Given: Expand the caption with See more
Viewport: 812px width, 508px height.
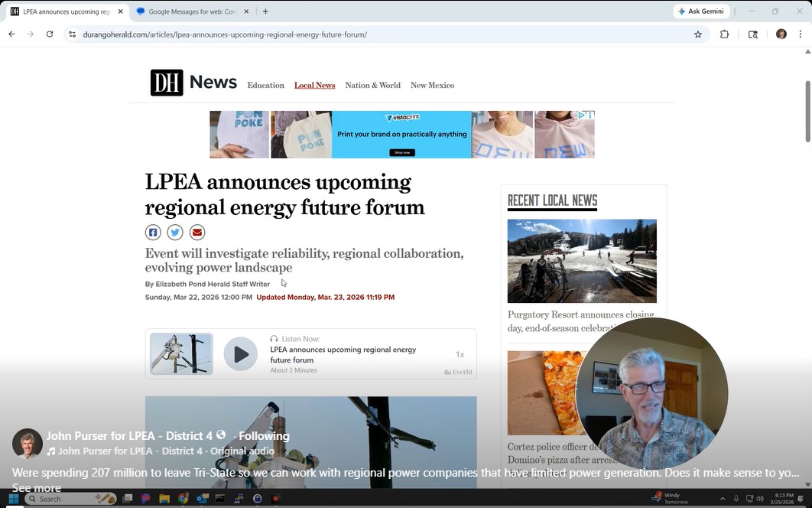Looking at the screenshot, I should 36,488.
